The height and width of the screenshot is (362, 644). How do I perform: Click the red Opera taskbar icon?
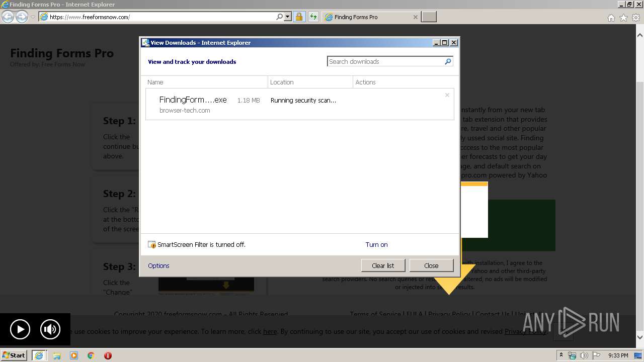(108, 355)
